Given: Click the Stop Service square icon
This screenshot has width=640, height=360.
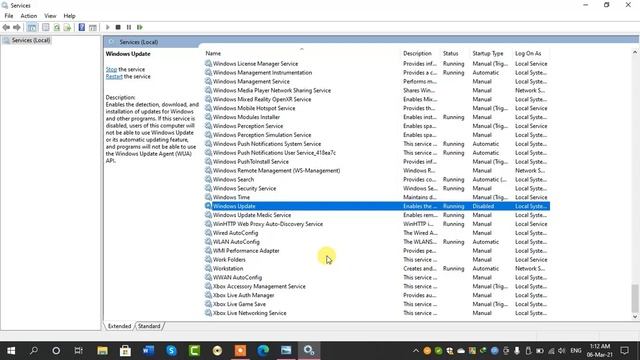Looking at the screenshot, I should [x=118, y=27].
